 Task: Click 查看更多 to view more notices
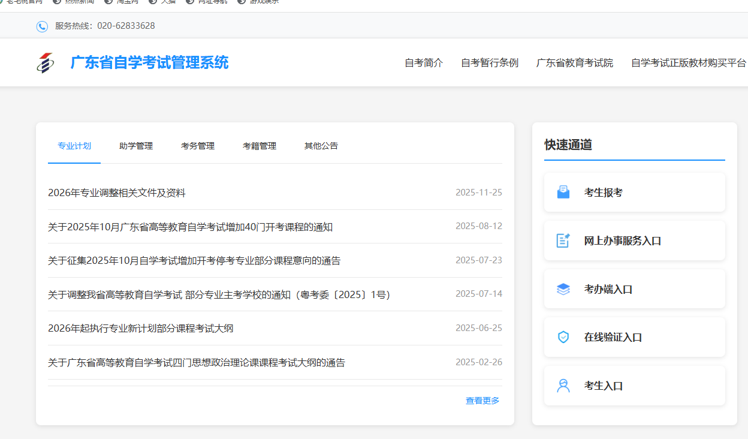pos(482,401)
